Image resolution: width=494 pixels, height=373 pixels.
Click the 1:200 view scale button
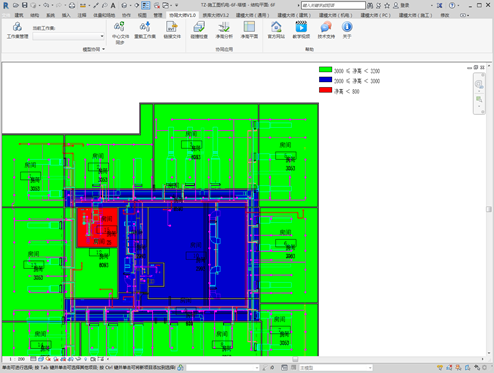pos(17,359)
